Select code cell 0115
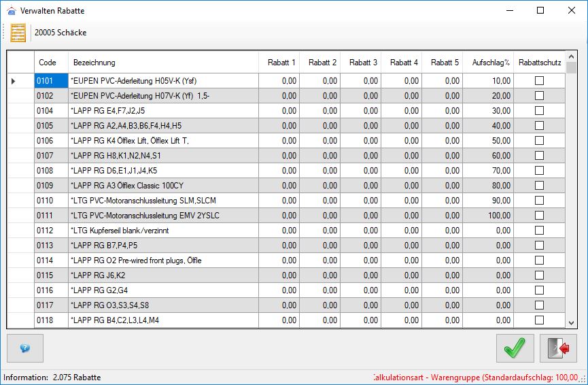 point(51,275)
